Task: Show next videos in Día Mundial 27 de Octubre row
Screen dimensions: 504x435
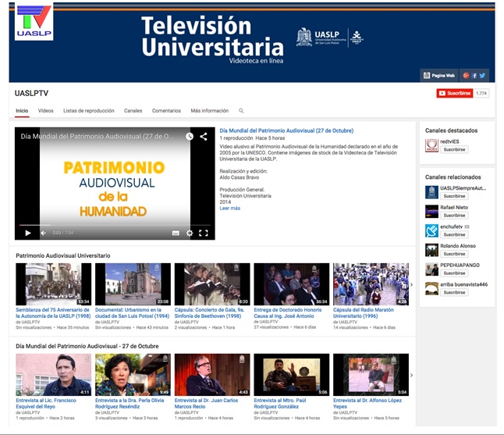Action: (x=412, y=375)
